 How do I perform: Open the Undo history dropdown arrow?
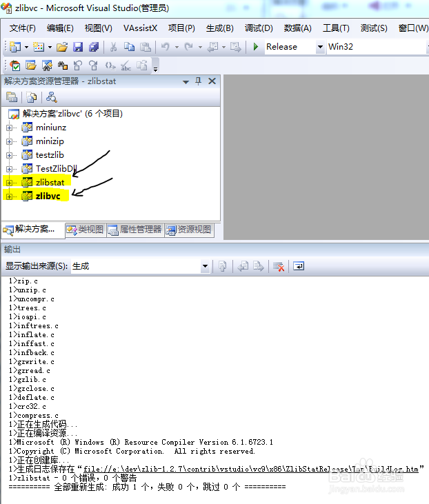(x=177, y=47)
